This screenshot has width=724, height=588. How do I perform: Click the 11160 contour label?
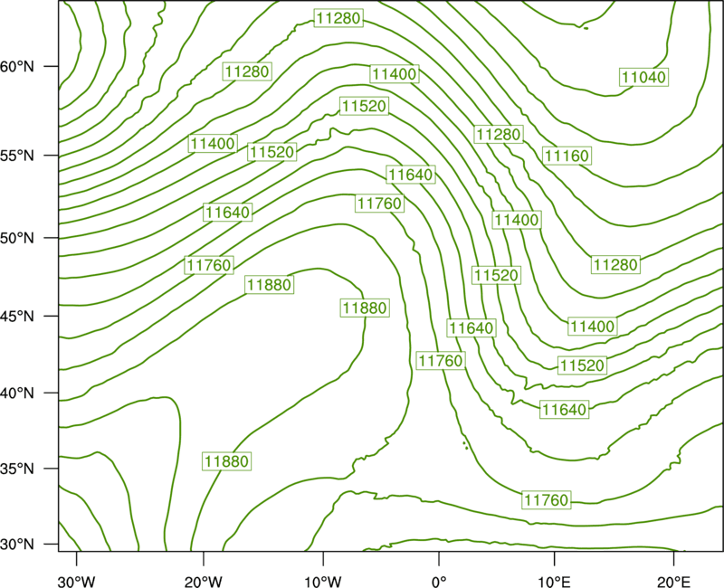[x=567, y=156]
